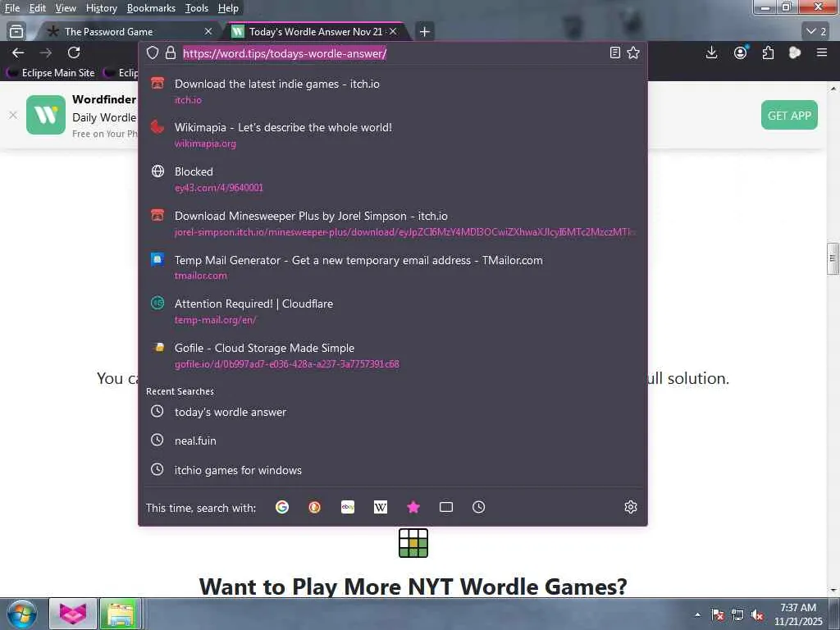840x630 pixels.
Task: Show site security via the padlock icon
Action: click(171, 53)
